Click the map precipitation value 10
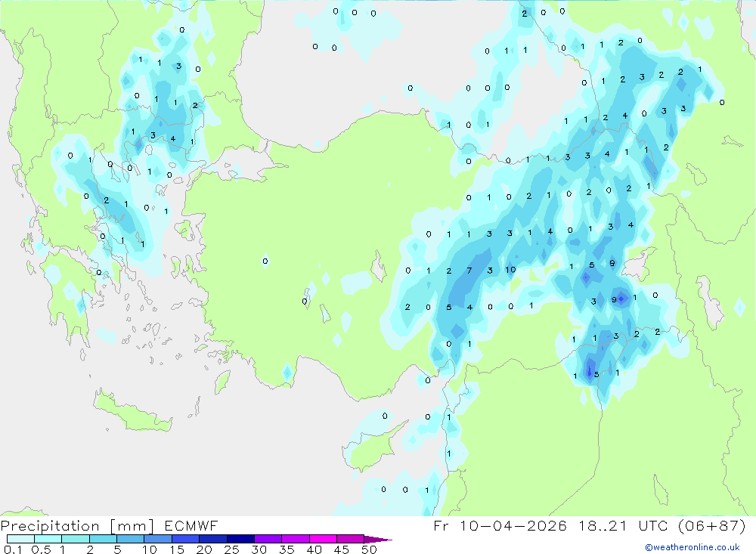 click(x=510, y=270)
